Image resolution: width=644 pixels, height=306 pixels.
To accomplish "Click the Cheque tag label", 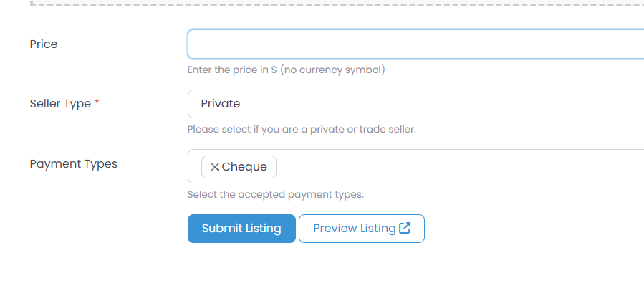I will pyautogui.click(x=244, y=167).
